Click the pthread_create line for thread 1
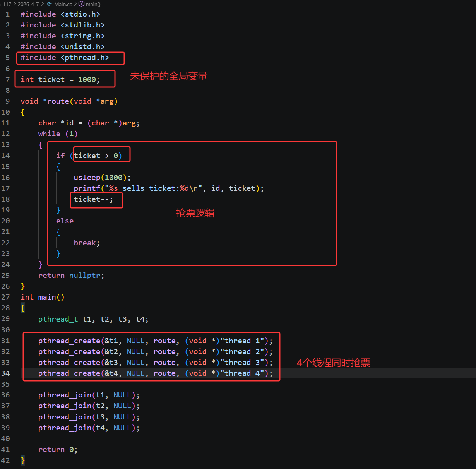Image resolution: width=476 pixels, height=469 pixels. click(x=156, y=341)
